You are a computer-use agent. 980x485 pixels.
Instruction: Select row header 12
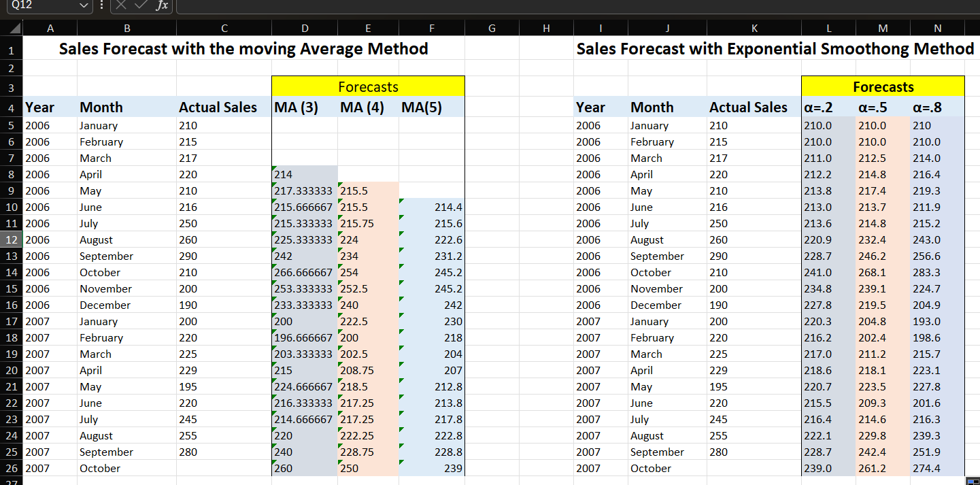pyautogui.click(x=10, y=239)
